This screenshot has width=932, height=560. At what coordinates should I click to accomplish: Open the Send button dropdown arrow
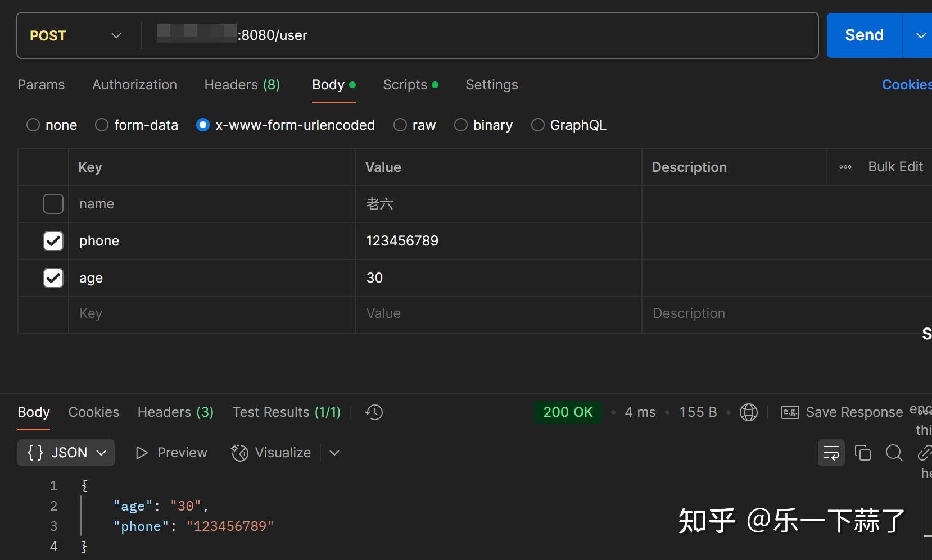[x=920, y=35]
